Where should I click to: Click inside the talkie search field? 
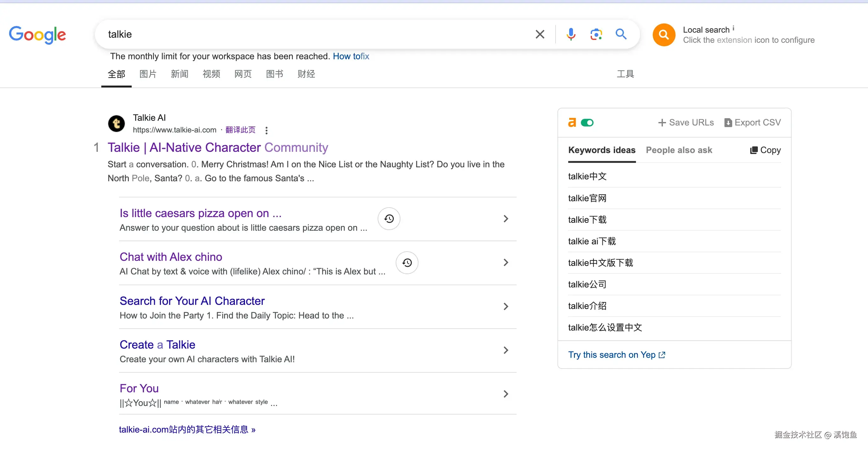317,34
